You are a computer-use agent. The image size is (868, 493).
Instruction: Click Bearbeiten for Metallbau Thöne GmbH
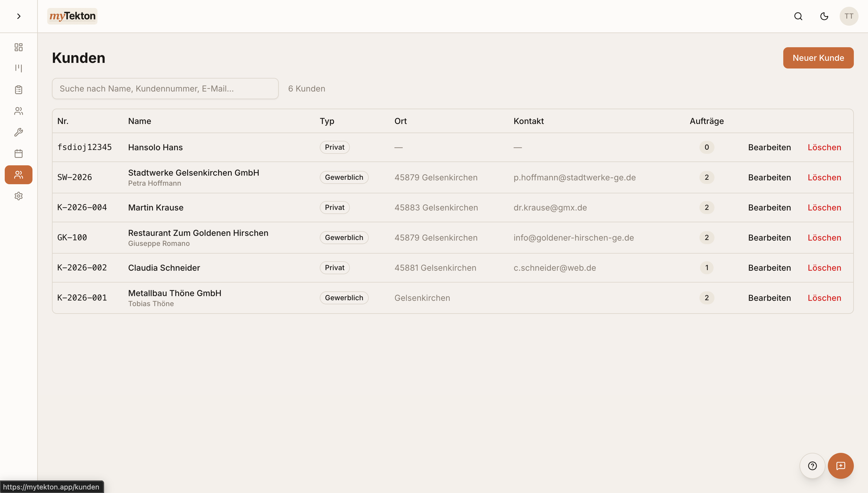tap(769, 298)
